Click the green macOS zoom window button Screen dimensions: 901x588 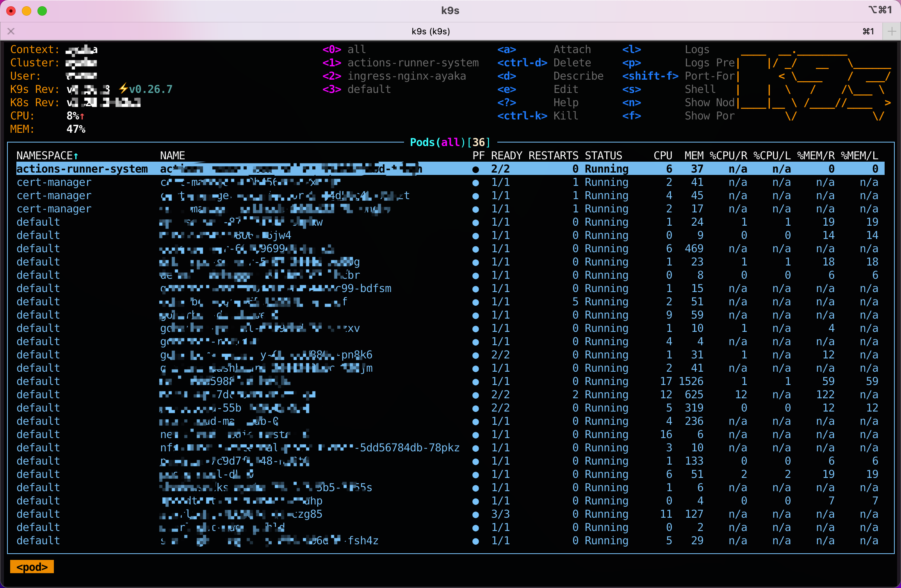pyautogui.click(x=42, y=11)
